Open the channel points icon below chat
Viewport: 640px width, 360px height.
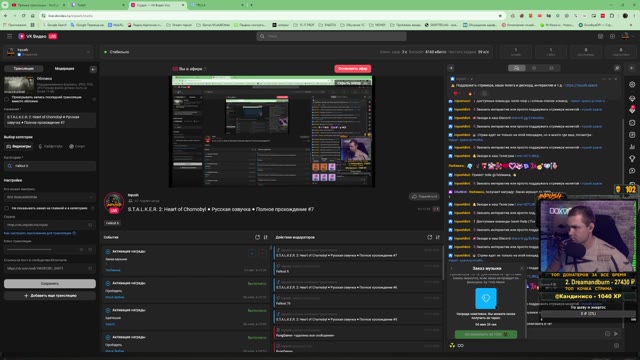pos(452,345)
